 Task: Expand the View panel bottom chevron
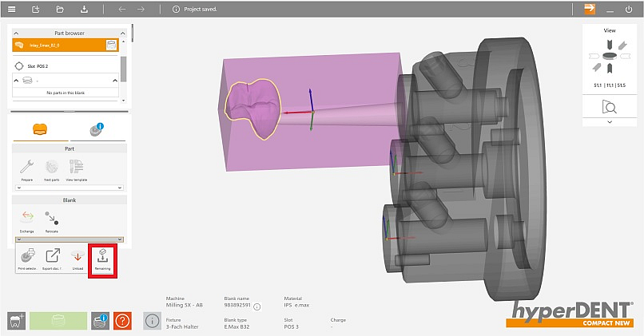(610, 122)
